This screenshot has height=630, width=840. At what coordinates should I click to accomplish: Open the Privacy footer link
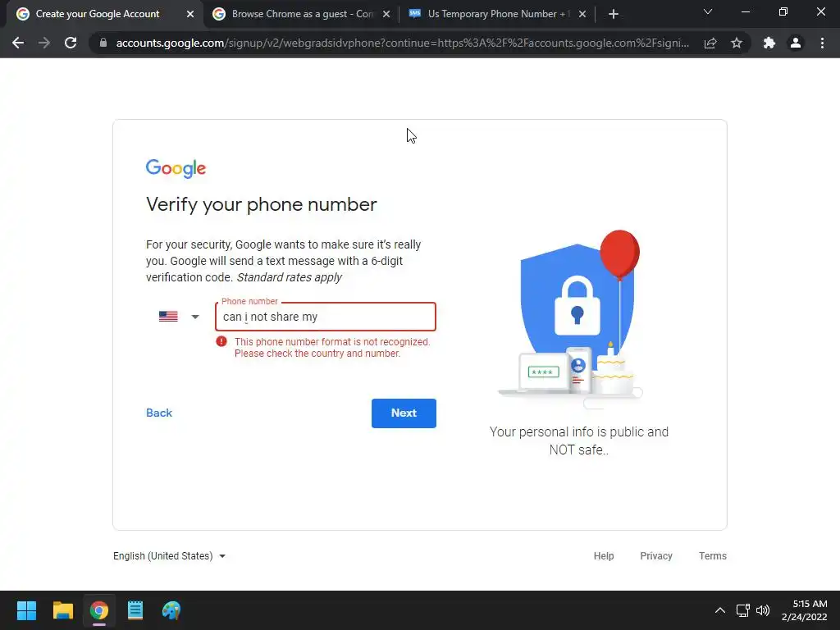click(655, 556)
